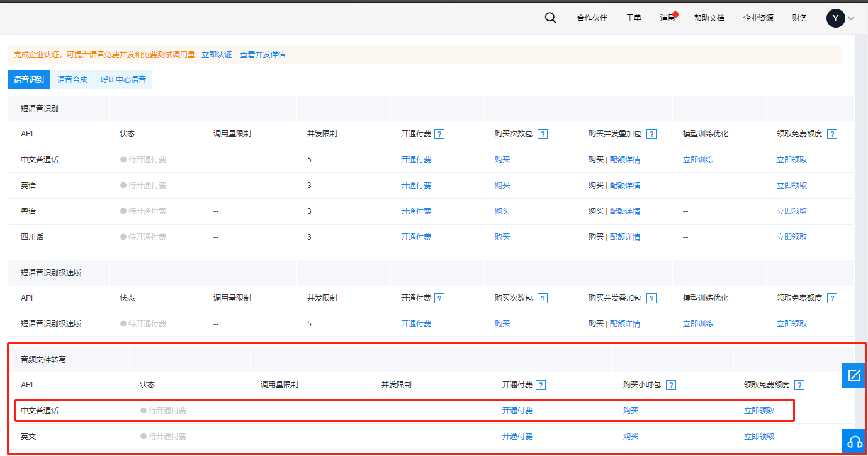Click 开通付费 for 英文 transcription row

click(x=517, y=437)
